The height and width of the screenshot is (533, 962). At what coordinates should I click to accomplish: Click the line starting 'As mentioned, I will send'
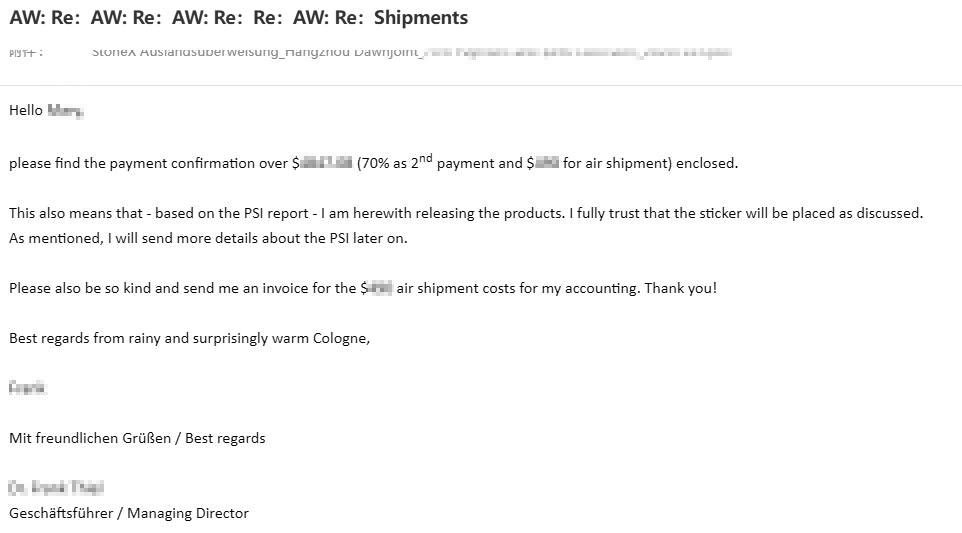(208, 238)
